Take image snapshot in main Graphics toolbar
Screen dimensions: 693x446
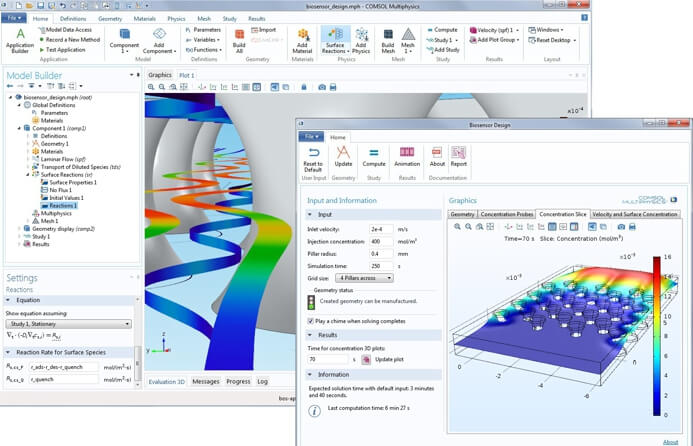pyautogui.click(x=322, y=87)
